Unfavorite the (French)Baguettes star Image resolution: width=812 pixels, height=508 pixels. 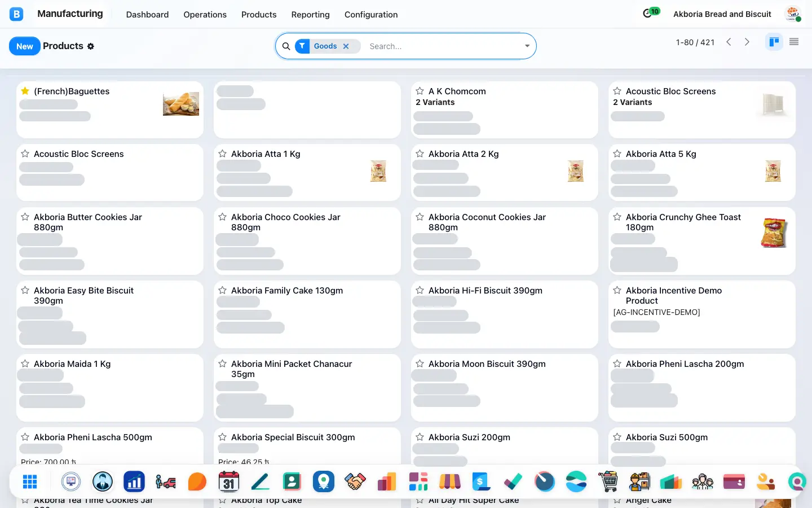point(25,91)
